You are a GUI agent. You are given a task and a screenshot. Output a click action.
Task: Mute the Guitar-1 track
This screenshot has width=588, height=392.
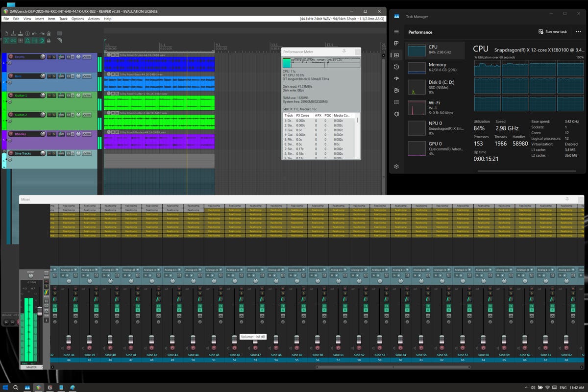coord(49,96)
